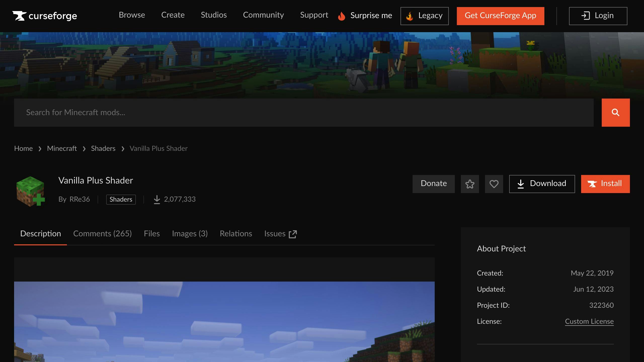Click Get CurseForge App button
The image size is (644, 362).
pos(500,16)
